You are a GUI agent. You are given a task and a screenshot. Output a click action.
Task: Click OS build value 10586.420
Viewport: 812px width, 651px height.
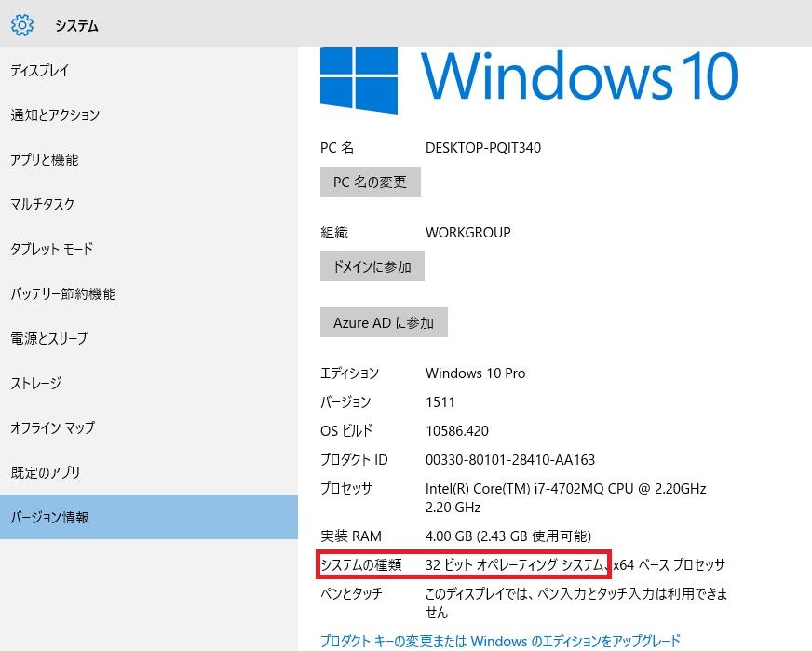pos(456,431)
